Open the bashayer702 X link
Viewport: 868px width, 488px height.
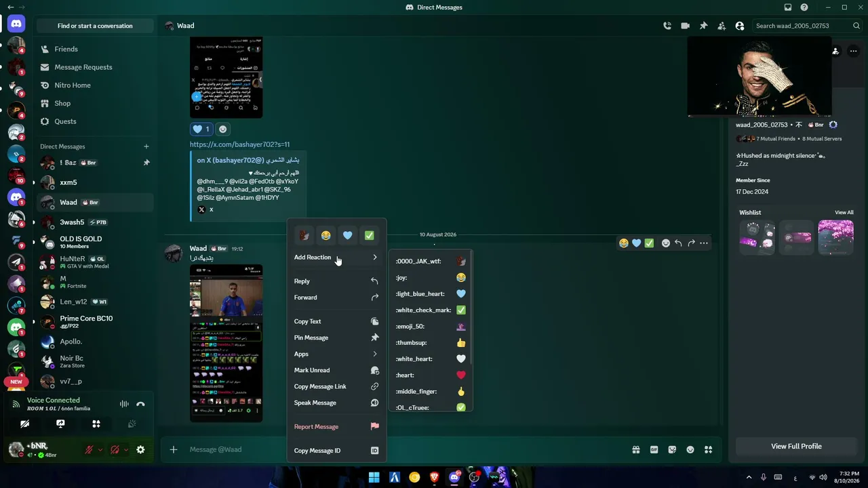pyautogui.click(x=239, y=144)
